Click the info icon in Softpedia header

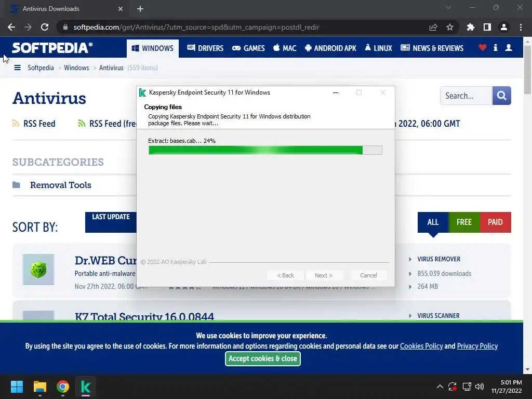point(495,47)
